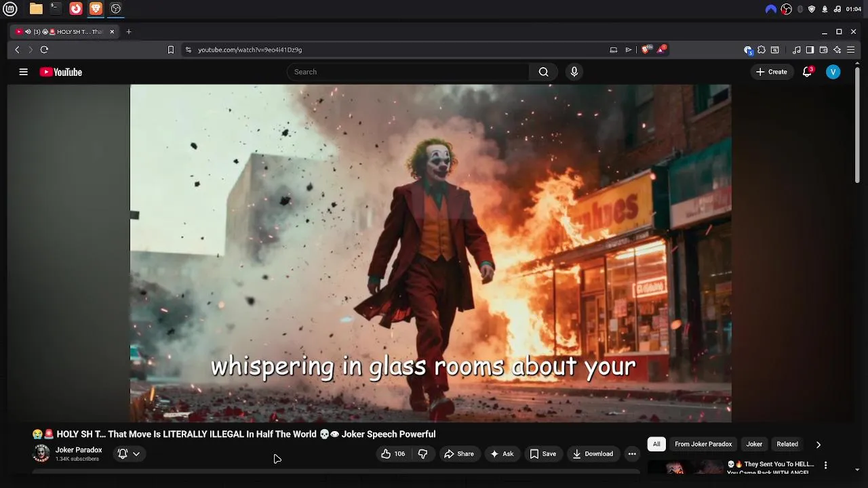Screen dimensions: 868x488
Task: Mute the tab using the speaker icon
Action: pyautogui.click(x=28, y=32)
